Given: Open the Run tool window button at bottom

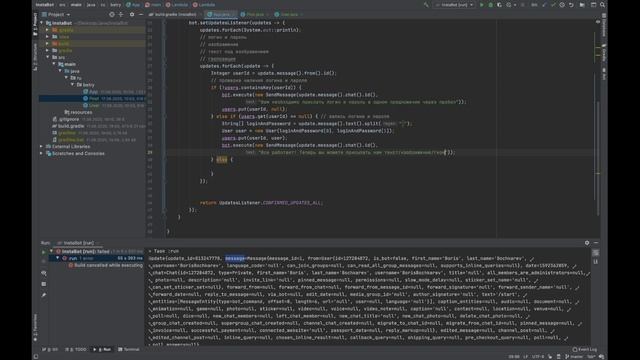Looking at the screenshot, I should [102, 349].
